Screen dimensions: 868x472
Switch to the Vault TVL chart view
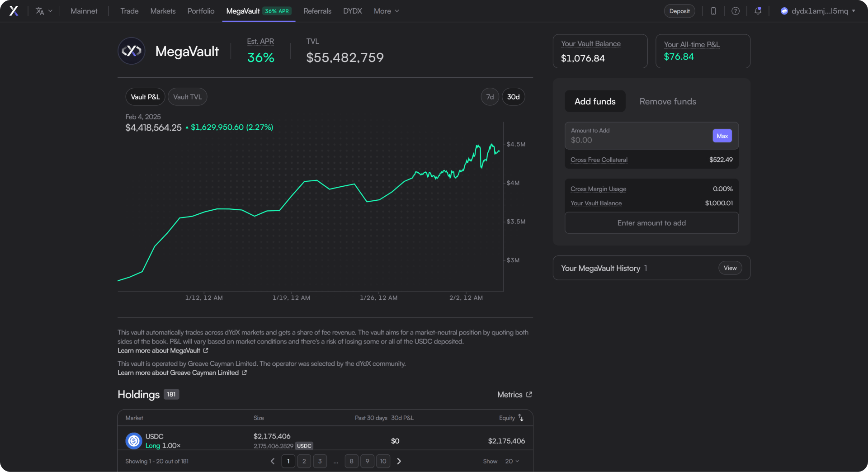187,96
